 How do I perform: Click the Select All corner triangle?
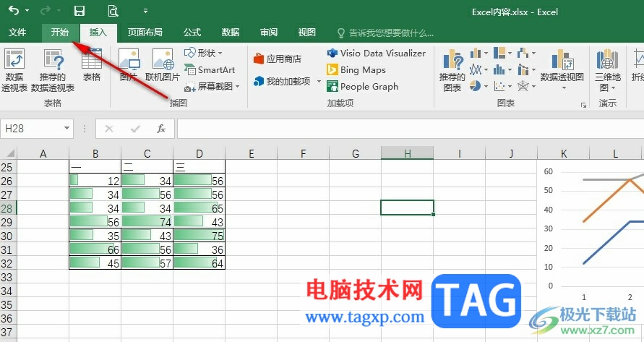pos(9,153)
